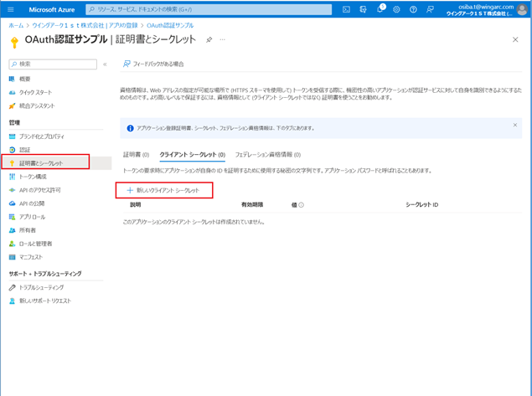Dismiss the blue info banner
The width and height of the screenshot is (532, 396).
pos(514,125)
